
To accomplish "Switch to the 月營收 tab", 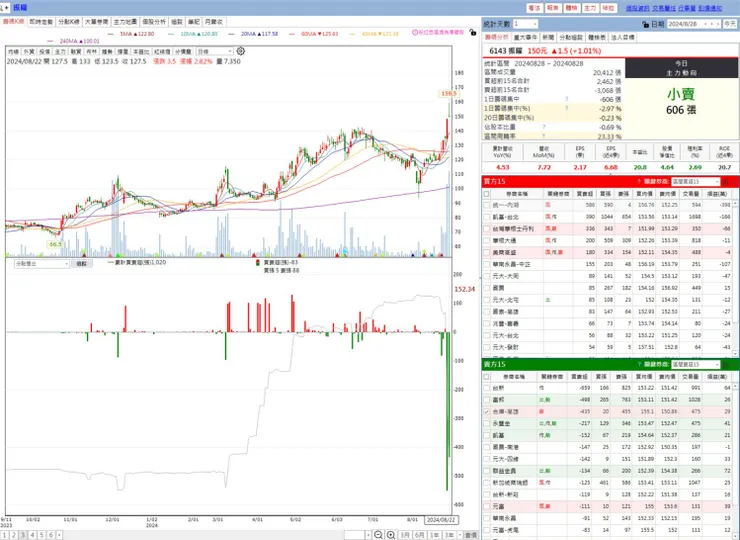I will point(214,22).
